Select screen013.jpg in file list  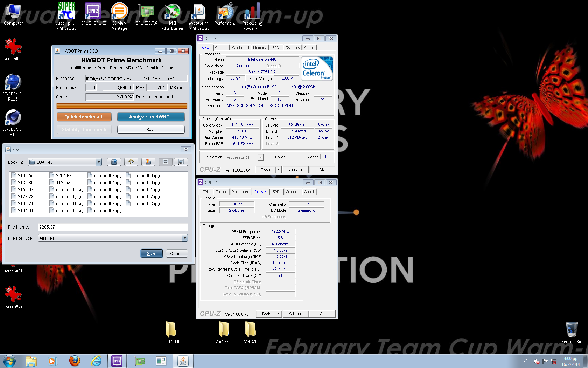pos(143,204)
